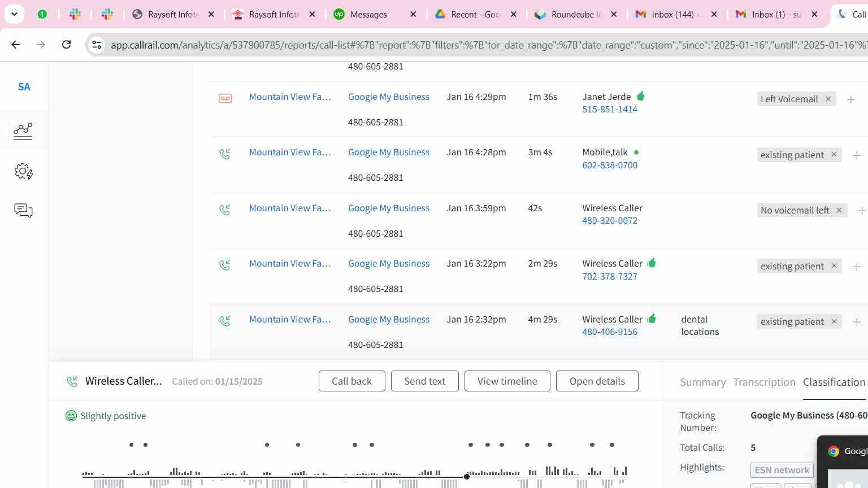
Task: Remove existing patient tag on Mobile,talk row
Action: click(834, 154)
